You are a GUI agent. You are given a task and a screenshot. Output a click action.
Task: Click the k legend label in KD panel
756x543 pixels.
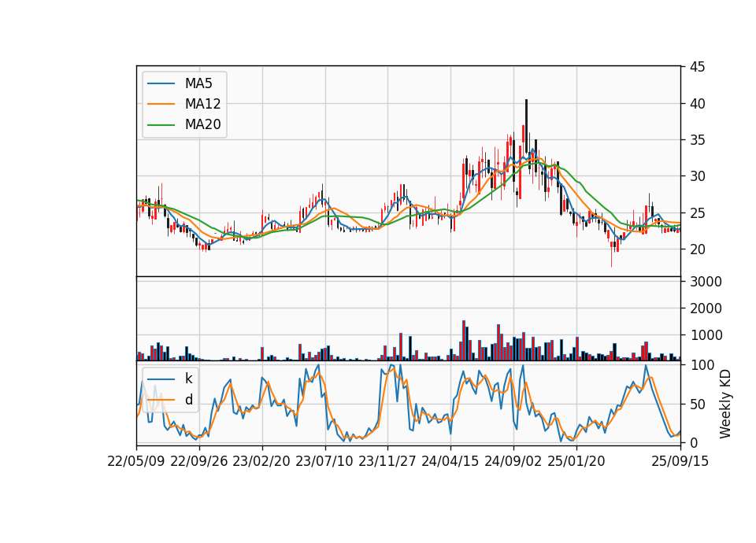tap(188, 379)
